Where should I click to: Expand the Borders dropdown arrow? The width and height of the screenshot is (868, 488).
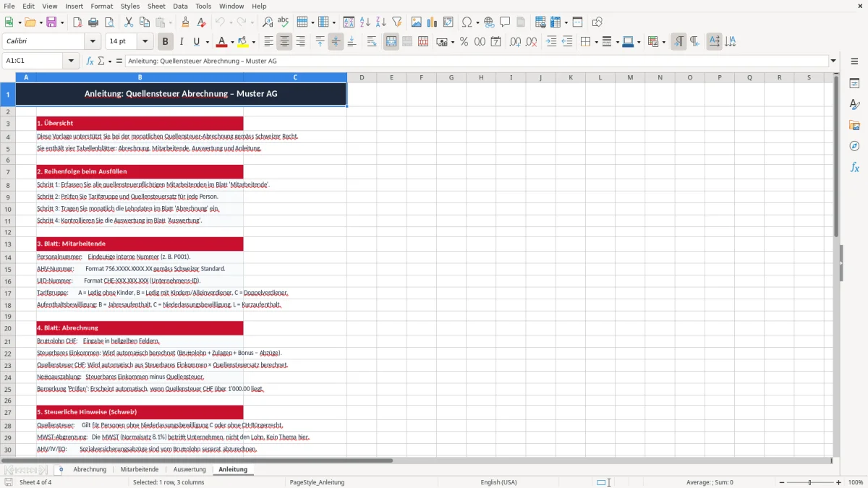595,42
